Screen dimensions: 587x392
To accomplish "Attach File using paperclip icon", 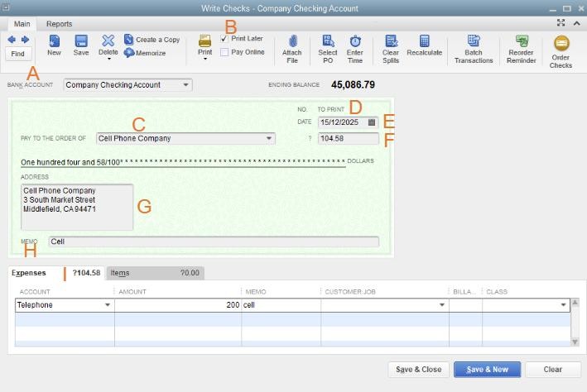I will pyautogui.click(x=292, y=49).
